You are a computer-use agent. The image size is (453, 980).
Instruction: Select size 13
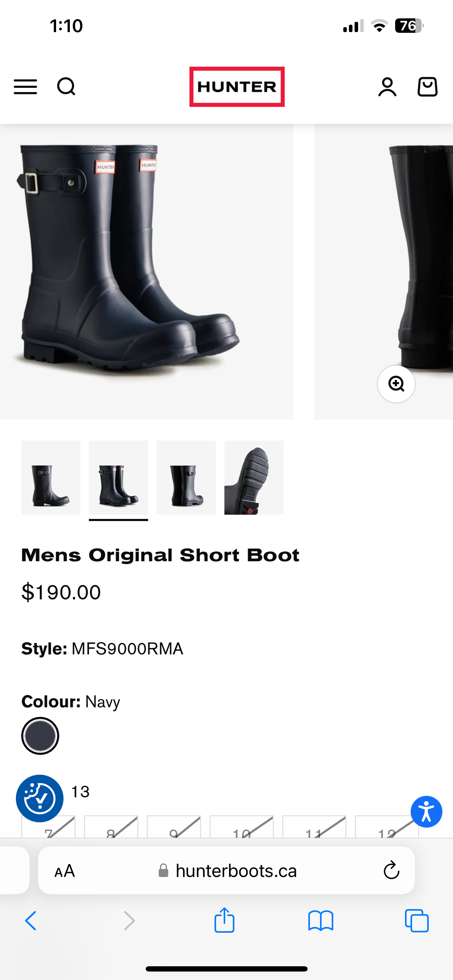click(x=80, y=791)
